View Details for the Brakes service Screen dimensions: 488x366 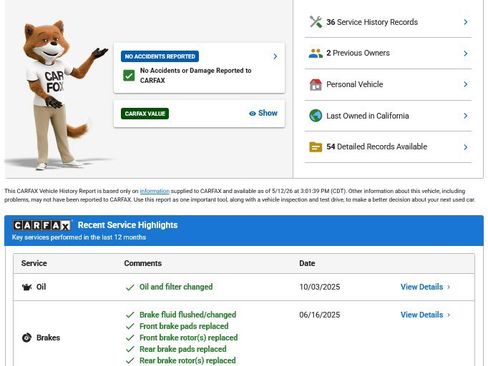coord(422,315)
